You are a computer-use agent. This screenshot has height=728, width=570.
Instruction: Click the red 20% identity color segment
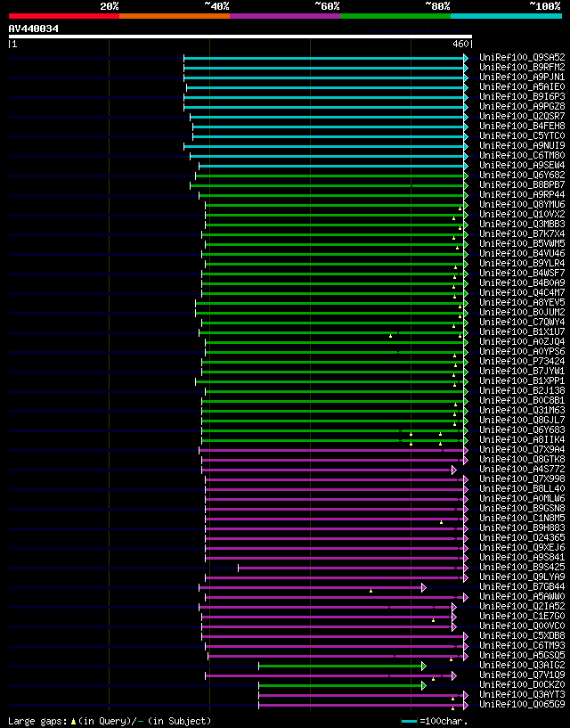coord(64,16)
